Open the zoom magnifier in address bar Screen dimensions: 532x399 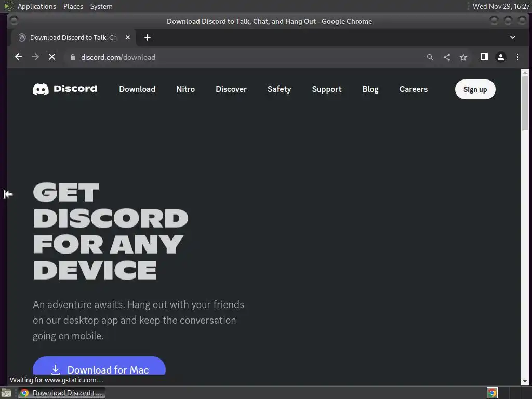coord(430,57)
